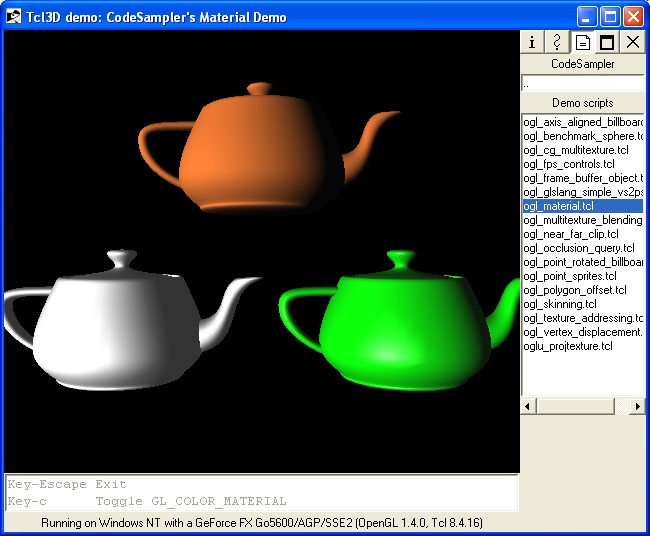650x536 pixels.
Task: Click the Demo scripts heading label
Action: [x=582, y=103]
